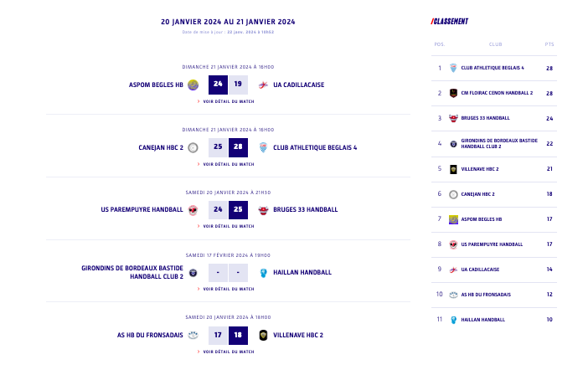Open match details for Canejan HBC 2 game
Image resolution: width=588 pixels, height=375 pixels.
tap(228, 164)
